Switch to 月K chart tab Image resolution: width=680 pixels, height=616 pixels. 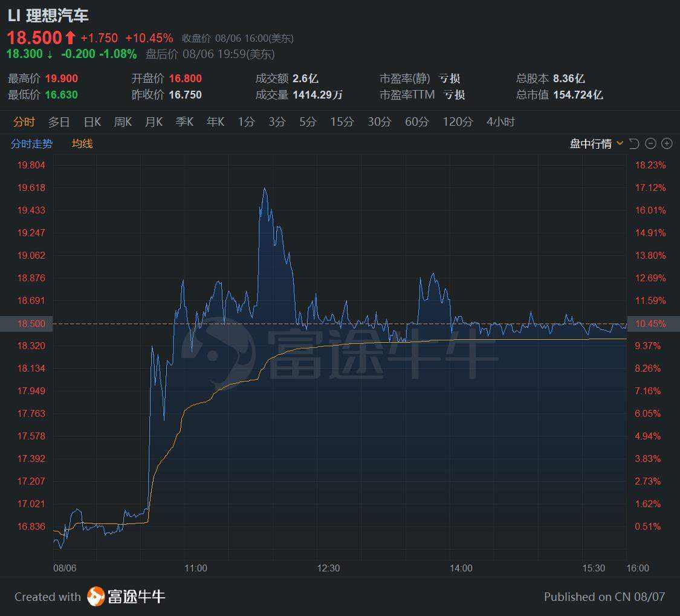pyautogui.click(x=154, y=122)
